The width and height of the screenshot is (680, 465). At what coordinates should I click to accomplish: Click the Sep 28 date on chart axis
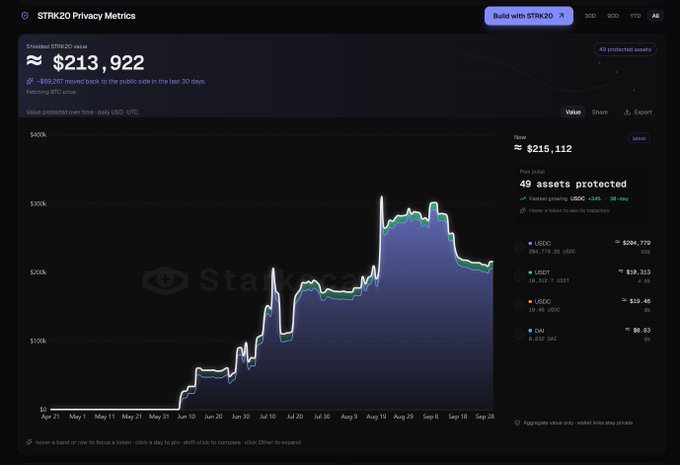484,416
